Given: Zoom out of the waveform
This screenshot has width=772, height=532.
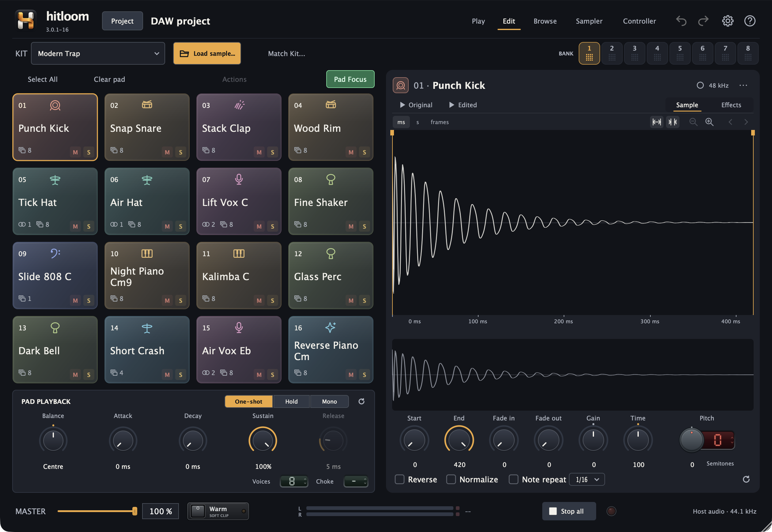Looking at the screenshot, I should point(693,122).
